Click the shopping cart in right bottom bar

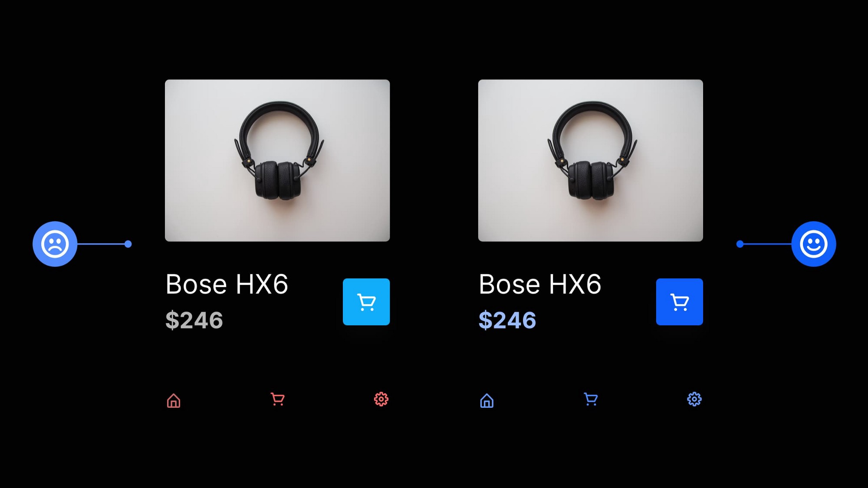pyautogui.click(x=590, y=399)
